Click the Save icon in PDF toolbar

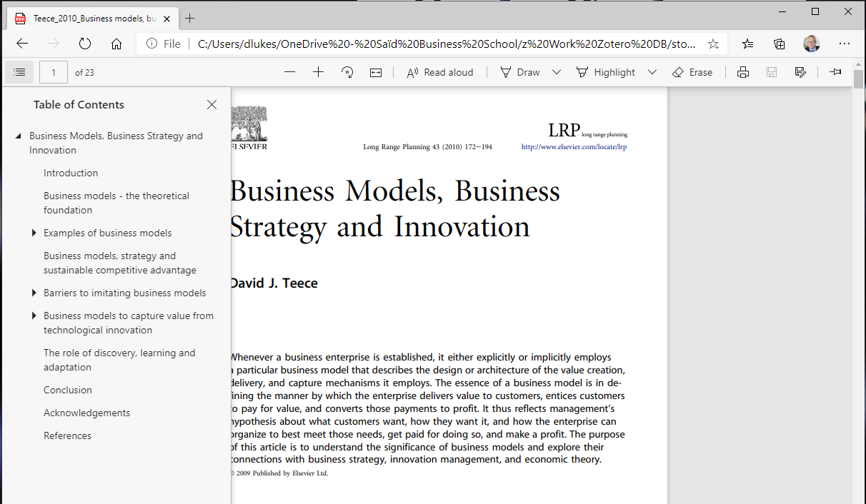[772, 72]
